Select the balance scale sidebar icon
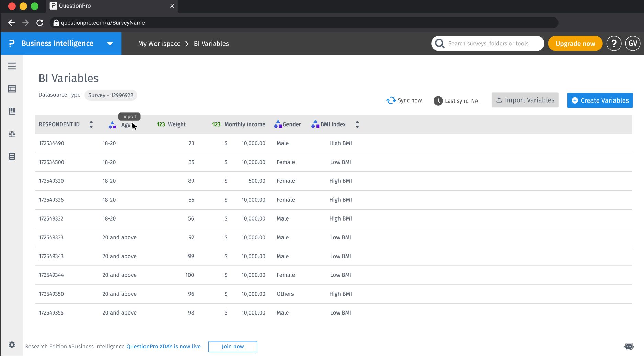 [x=12, y=134]
